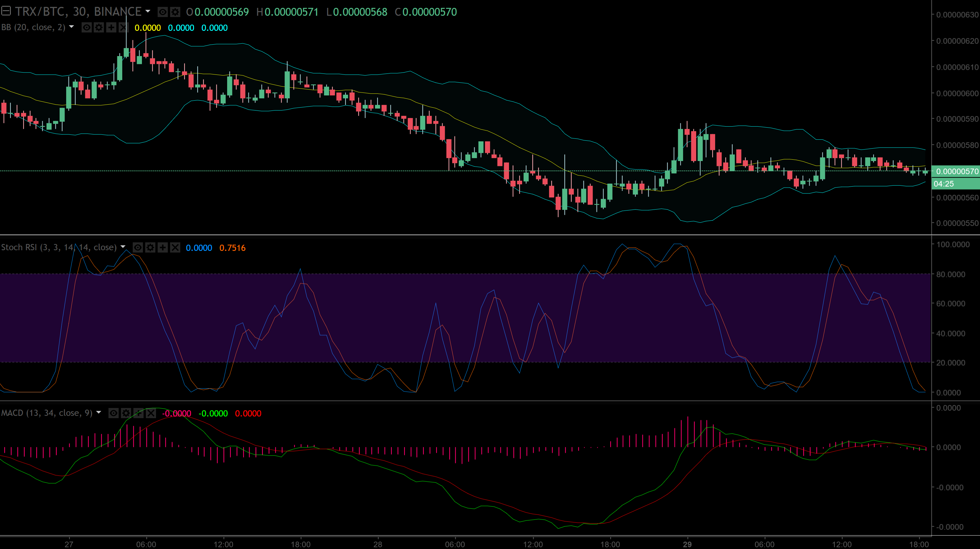The image size is (980, 549).
Task: Click the 0.00000600 price axis label
Action: click(957, 93)
